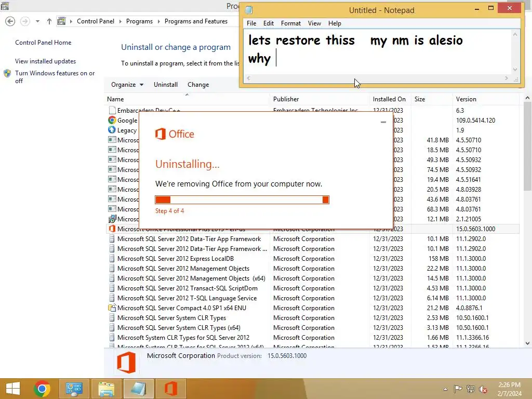Image resolution: width=532 pixels, height=399 pixels.
Task: Open Notepad Edit menu
Action: pyautogui.click(x=269, y=23)
